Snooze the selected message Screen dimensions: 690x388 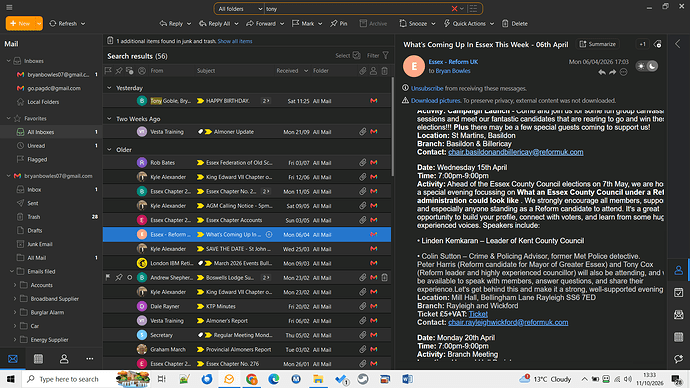click(414, 24)
